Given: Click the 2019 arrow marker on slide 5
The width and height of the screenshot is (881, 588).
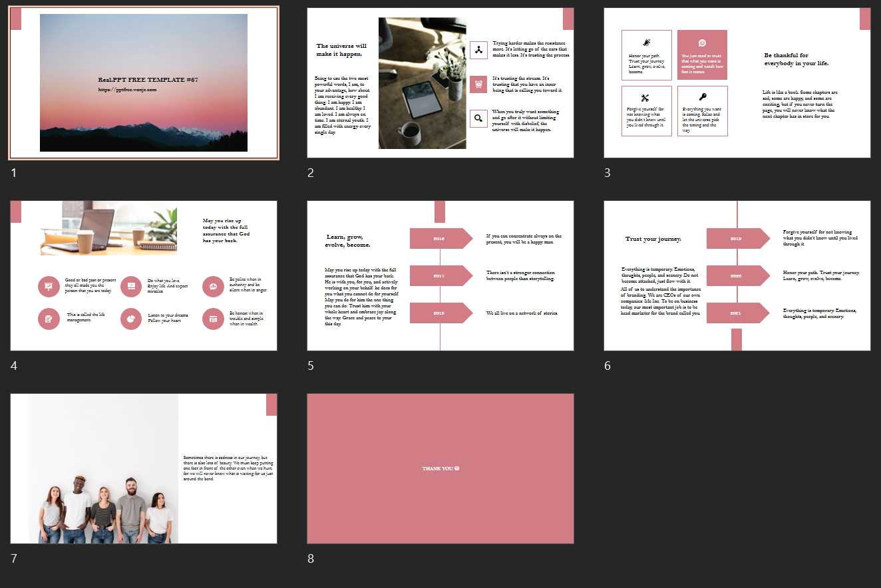Looking at the screenshot, I should pos(441,313).
